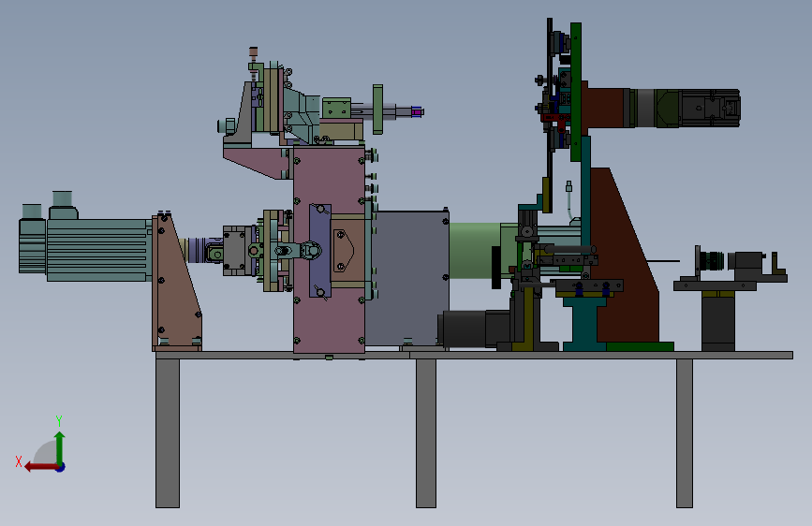Click the blue Z axis dot of the triad
Image resolution: width=812 pixels, height=526 pixels.
(61, 467)
